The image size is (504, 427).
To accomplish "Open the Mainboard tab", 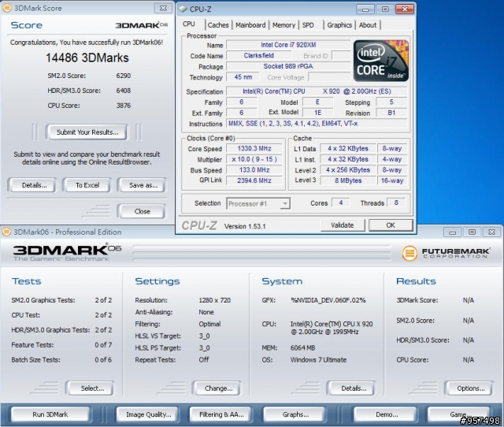I will pyautogui.click(x=250, y=24).
